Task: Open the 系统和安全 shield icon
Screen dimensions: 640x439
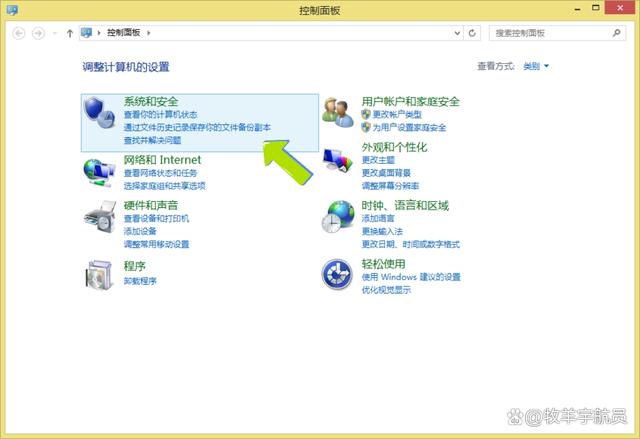Action: pos(99,113)
